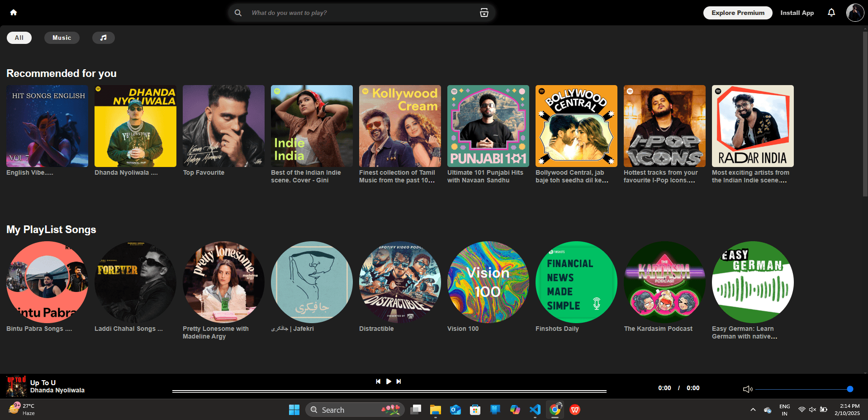Screen dimensions: 868x420
Task: Click Explore Premium
Action: [x=737, y=12]
